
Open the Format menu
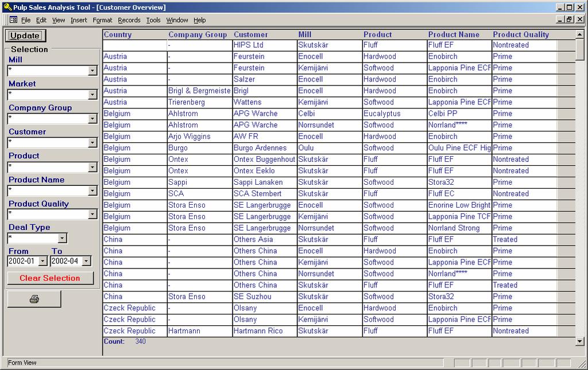point(102,20)
